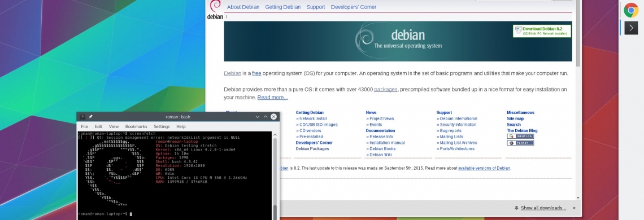Click Show all downloads link

(543, 208)
